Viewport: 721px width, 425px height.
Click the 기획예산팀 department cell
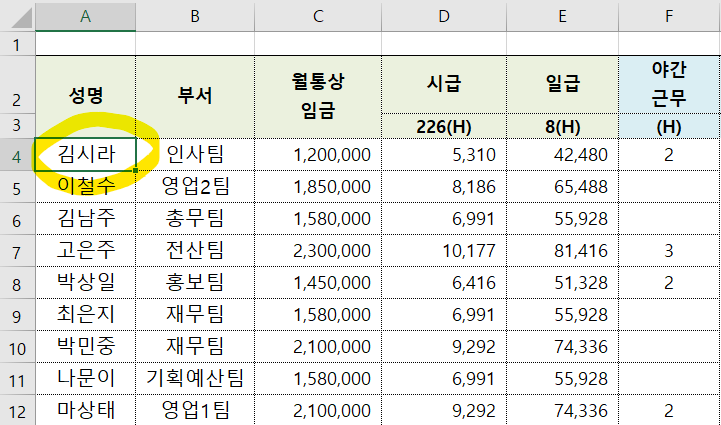[x=195, y=379]
